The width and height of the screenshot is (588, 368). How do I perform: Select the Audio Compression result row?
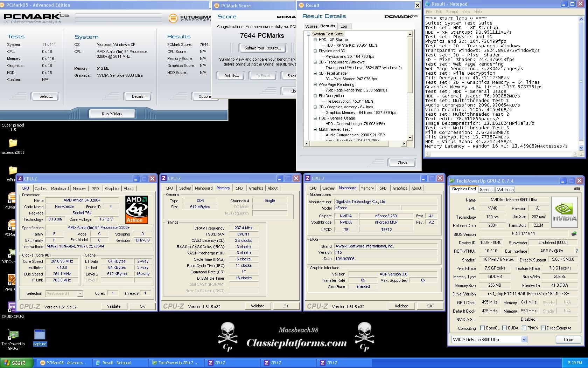click(355, 135)
